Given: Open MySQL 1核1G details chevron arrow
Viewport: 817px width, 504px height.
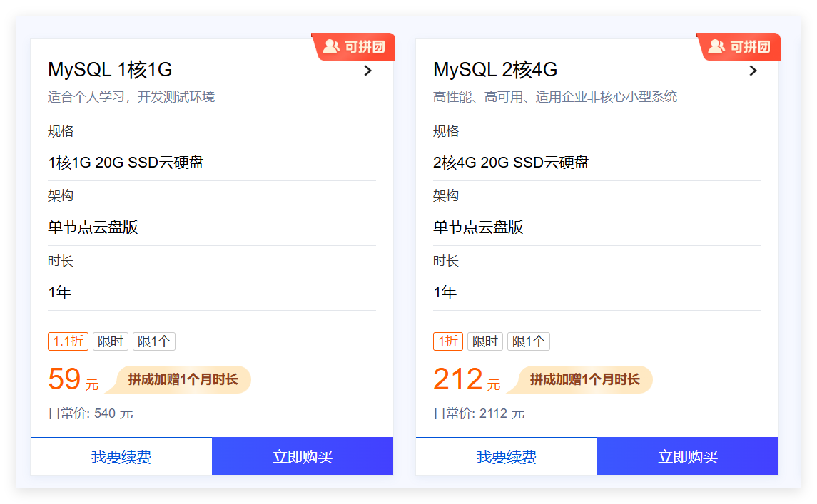Looking at the screenshot, I should pos(368,71).
